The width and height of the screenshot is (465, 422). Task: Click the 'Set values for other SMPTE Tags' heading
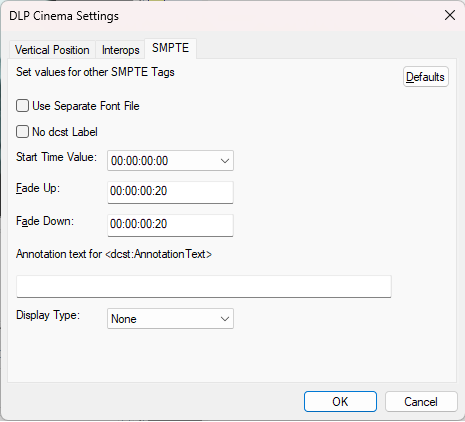point(95,72)
